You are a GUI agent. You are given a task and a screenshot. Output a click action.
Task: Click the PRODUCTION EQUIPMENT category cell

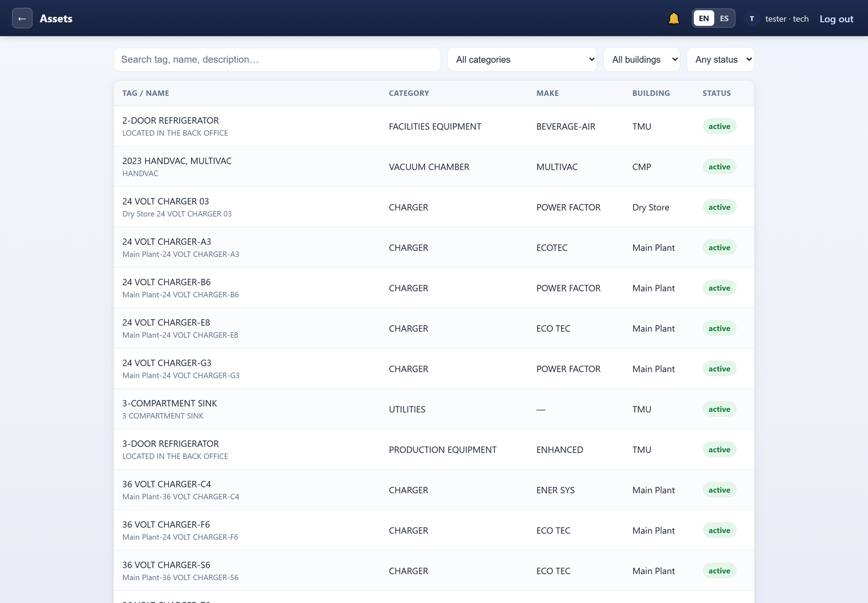pos(443,450)
